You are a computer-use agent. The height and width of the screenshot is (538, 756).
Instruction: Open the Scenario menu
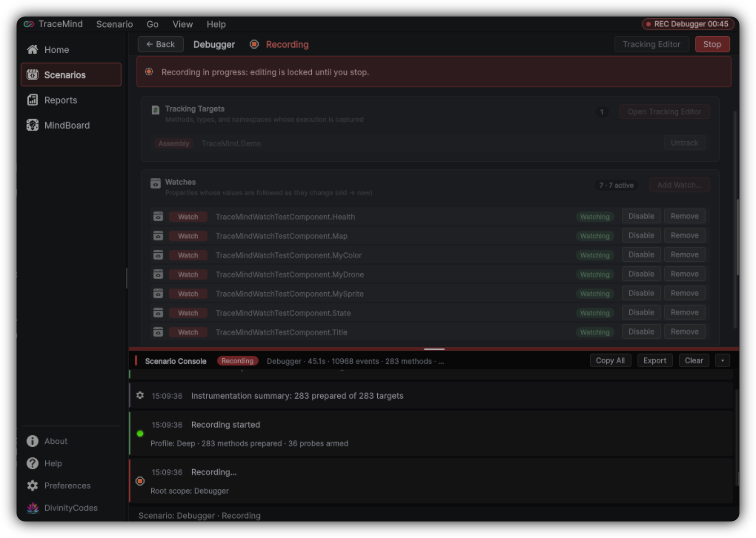114,24
